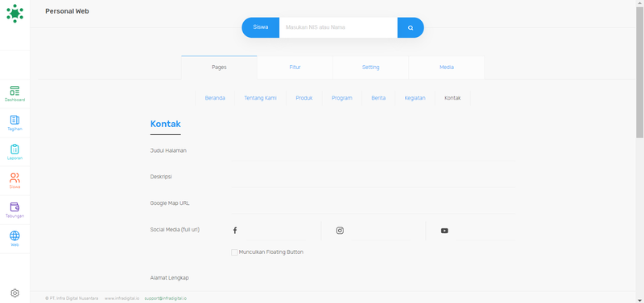Screen dimensions: 644x303
Task: Open the Kegiatan sub-page
Action: [x=415, y=98]
